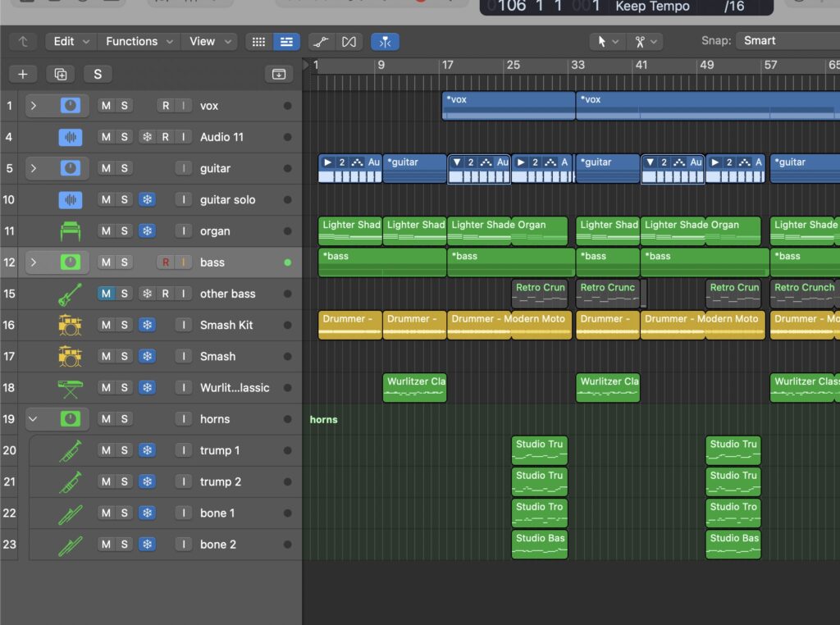Click the add track plus button
This screenshot has width=840, height=625.
pos(22,75)
